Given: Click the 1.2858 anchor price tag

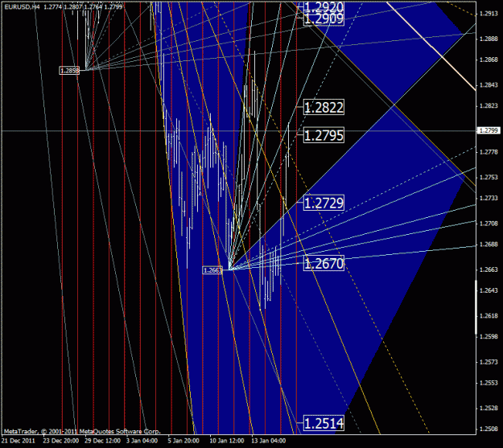Looking at the screenshot, I should [x=69, y=71].
